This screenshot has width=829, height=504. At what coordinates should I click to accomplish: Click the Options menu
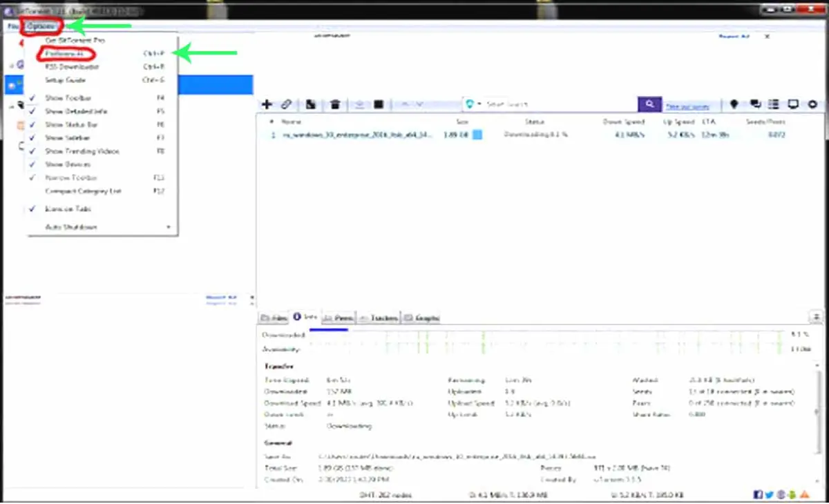click(41, 26)
